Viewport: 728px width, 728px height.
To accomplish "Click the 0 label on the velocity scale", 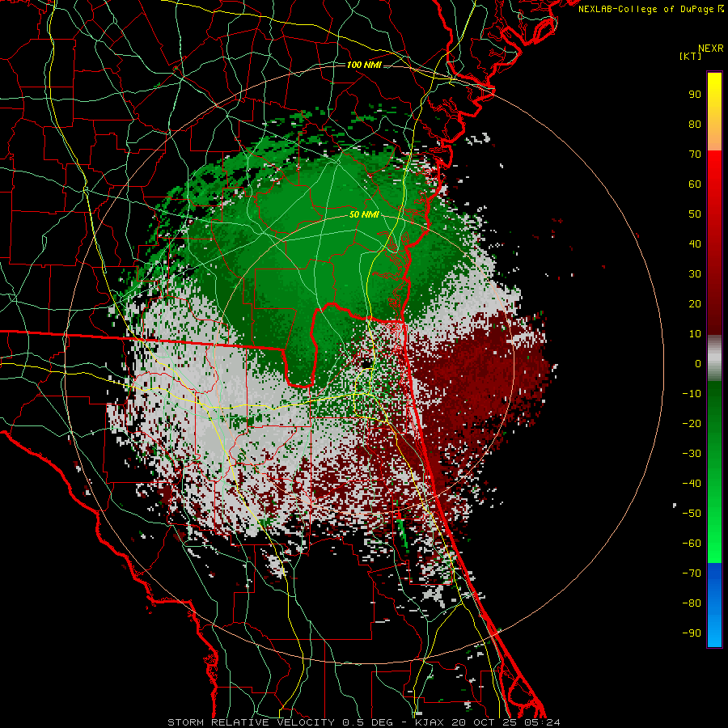I will tap(698, 363).
